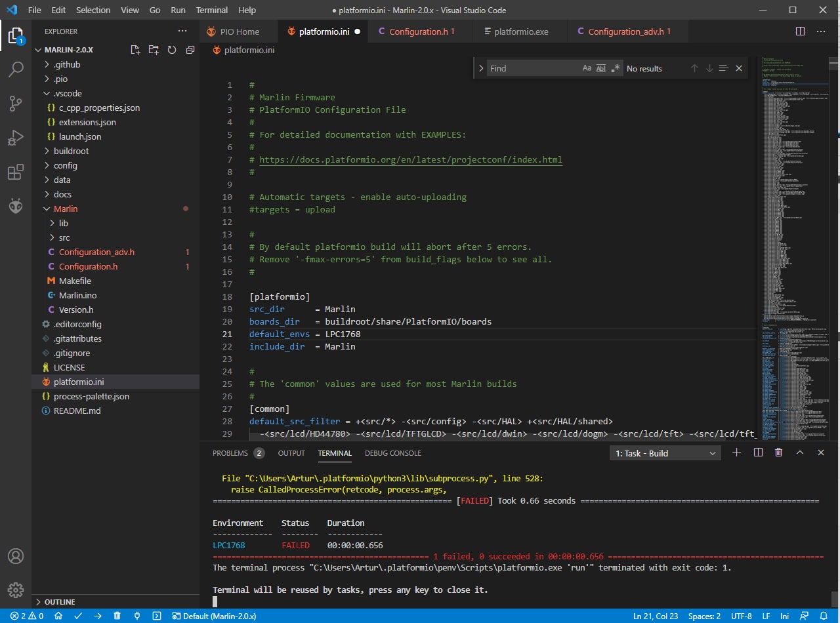Click PlatformIO Build checkmark in status bar

78,616
